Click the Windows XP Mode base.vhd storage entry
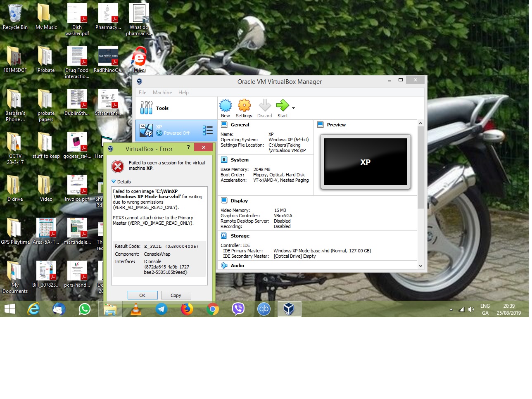The image size is (532, 399). click(x=322, y=251)
